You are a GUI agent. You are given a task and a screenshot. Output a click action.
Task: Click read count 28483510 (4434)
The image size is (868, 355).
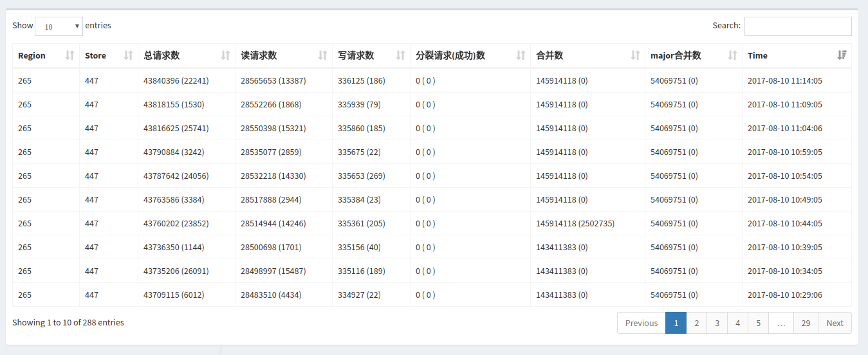tap(271, 295)
